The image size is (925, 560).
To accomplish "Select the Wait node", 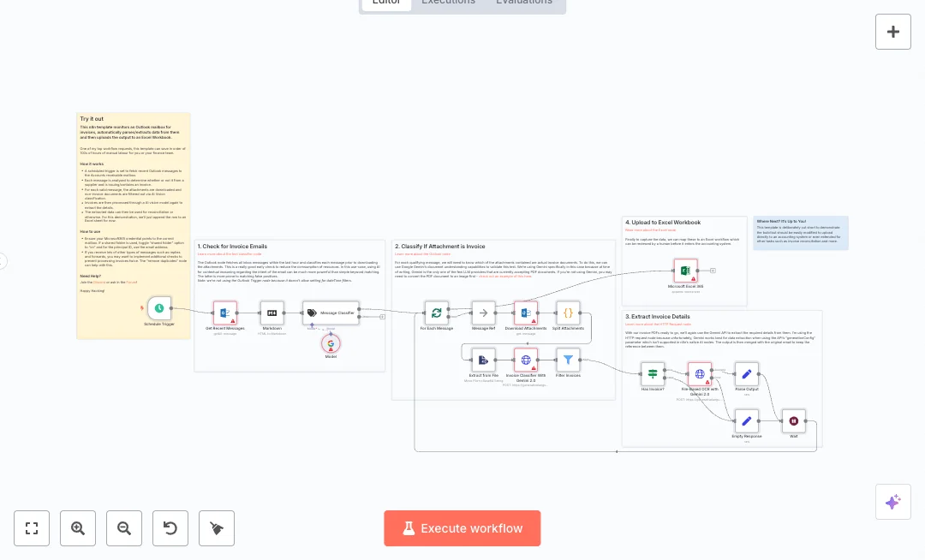I will [x=794, y=420].
